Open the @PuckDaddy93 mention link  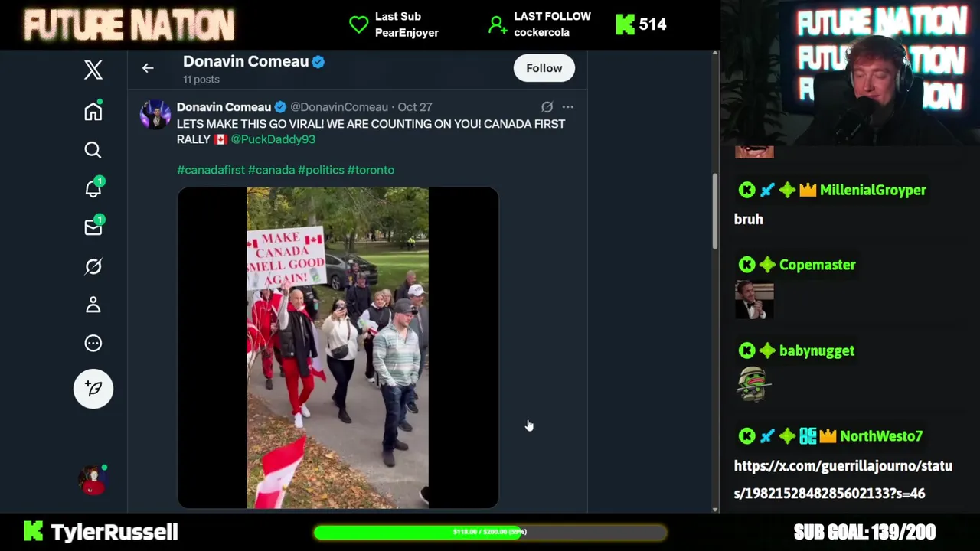coord(273,139)
